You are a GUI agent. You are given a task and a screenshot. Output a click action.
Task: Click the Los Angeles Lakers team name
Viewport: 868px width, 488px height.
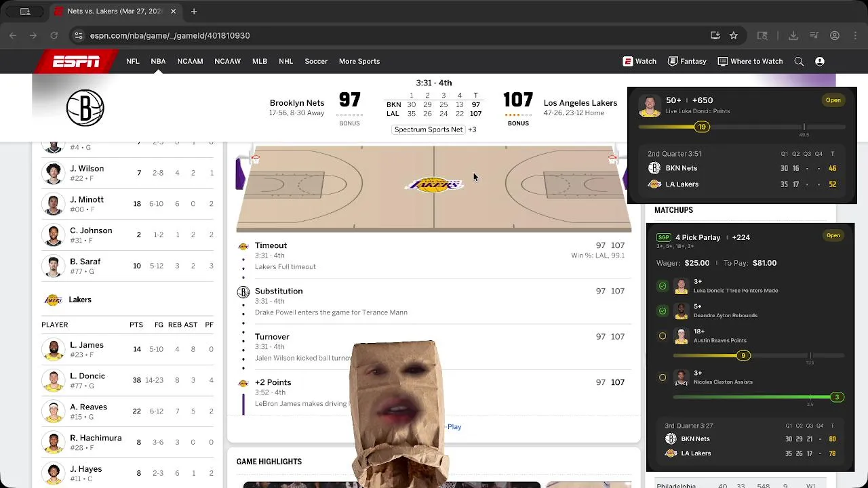pos(580,103)
